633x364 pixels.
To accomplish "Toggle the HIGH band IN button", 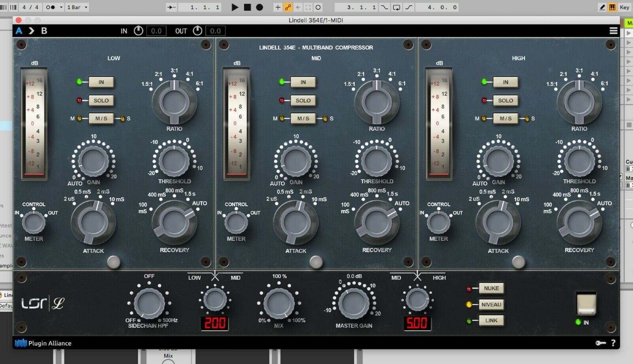I will [506, 82].
